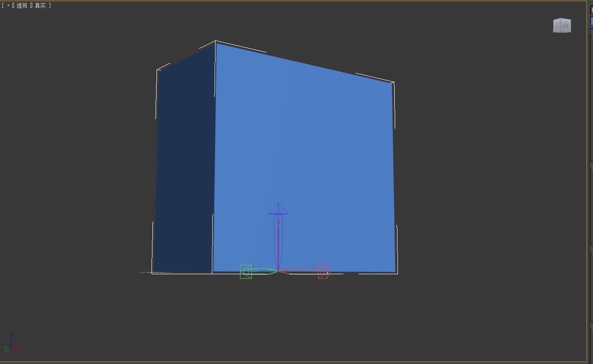593x364 pixels.
Task: Click the light blue front face of box
Action: pyautogui.click(x=304, y=159)
